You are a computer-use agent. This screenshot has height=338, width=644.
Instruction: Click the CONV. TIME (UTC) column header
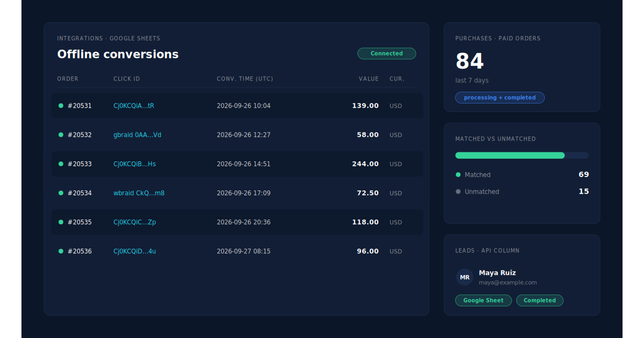[x=245, y=79]
